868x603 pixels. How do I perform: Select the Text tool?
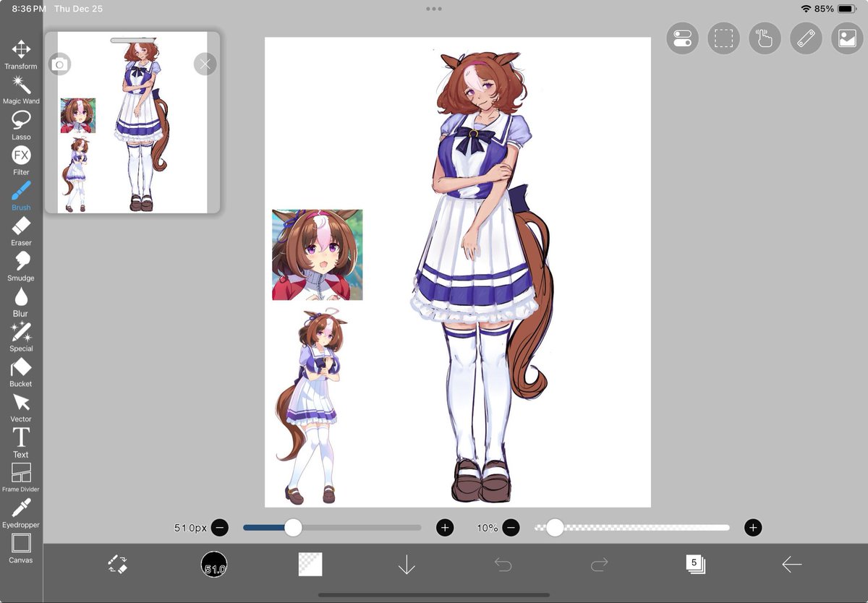tap(21, 443)
